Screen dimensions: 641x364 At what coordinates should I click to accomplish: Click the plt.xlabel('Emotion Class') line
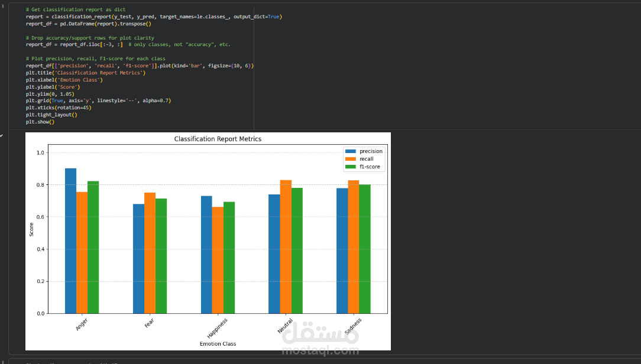[x=64, y=80]
